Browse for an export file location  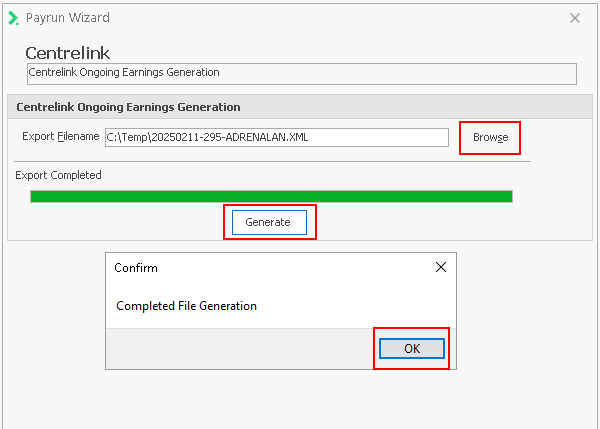coord(490,137)
